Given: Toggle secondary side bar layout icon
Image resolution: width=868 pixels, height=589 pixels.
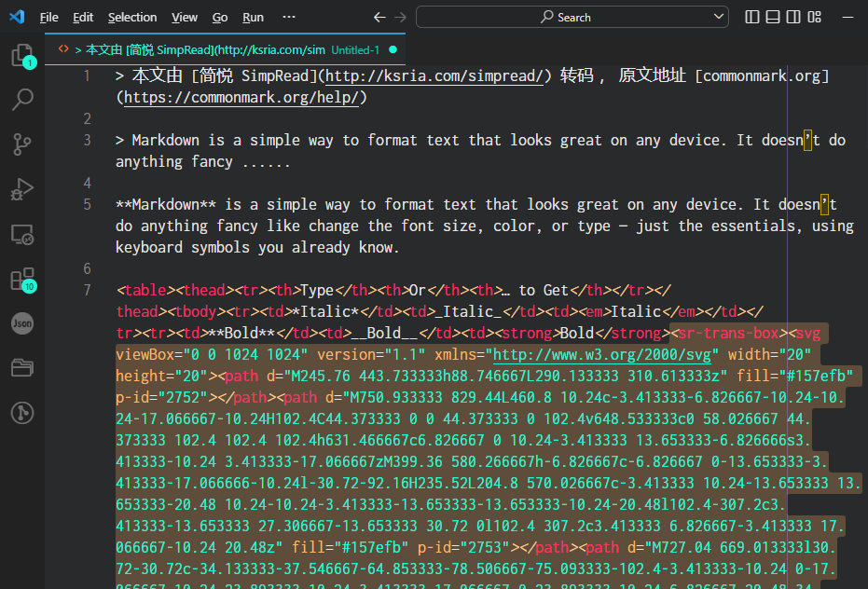Looking at the screenshot, I should pos(793,17).
